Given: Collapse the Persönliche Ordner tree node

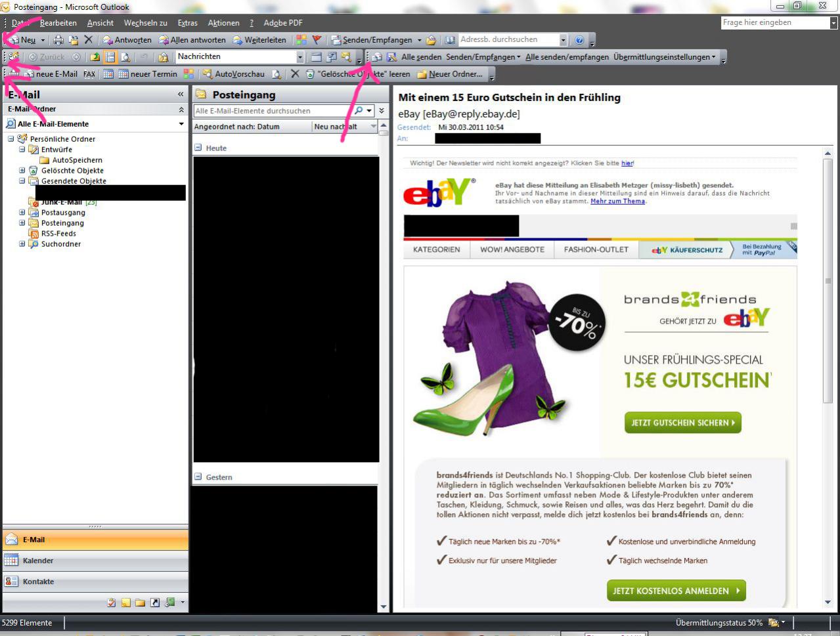Looking at the screenshot, I should [x=11, y=139].
